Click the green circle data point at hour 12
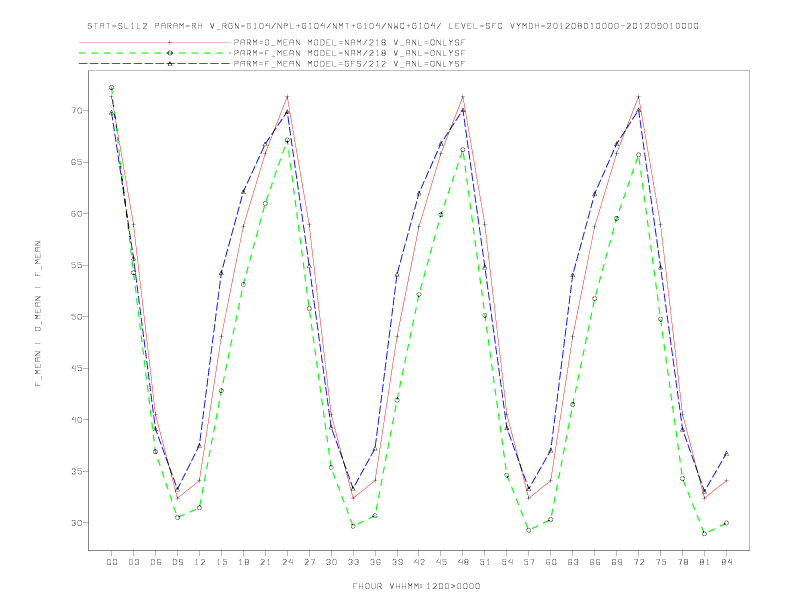The height and width of the screenshot is (612, 792). [200, 507]
